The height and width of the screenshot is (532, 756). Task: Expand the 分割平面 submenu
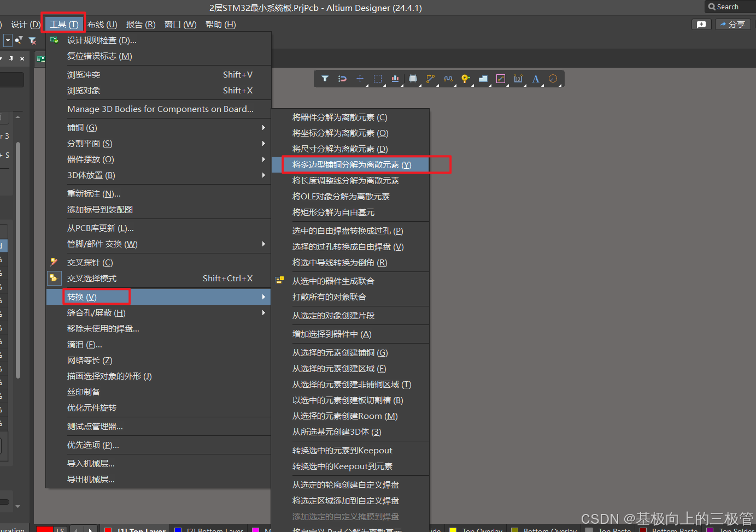tap(159, 143)
